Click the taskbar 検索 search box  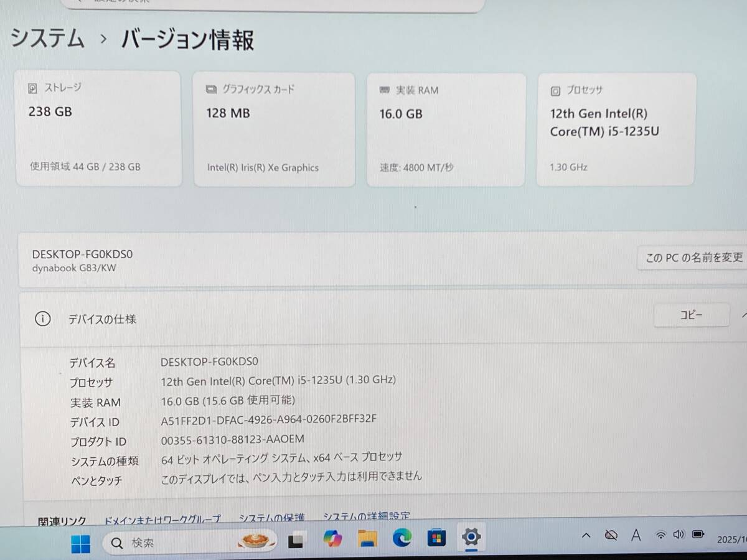tap(190, 542)
